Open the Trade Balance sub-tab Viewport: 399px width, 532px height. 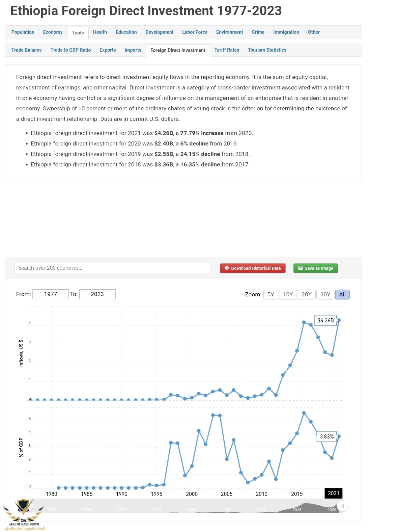pyautogui.click(x=27, y=50)
